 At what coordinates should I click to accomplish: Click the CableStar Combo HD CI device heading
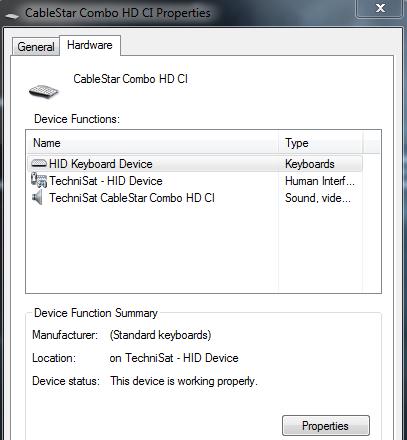pos(130,79)
